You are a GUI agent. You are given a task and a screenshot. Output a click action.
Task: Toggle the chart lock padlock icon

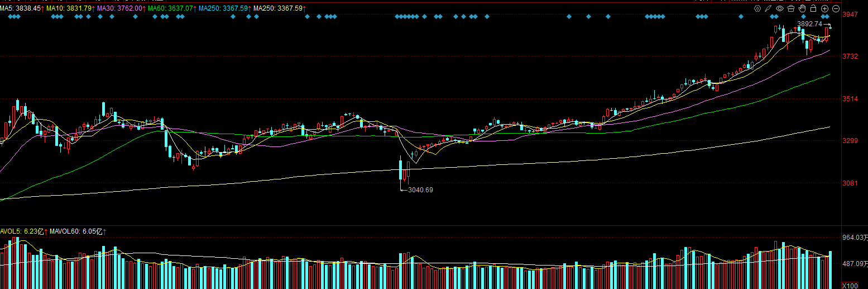[813, 8]
